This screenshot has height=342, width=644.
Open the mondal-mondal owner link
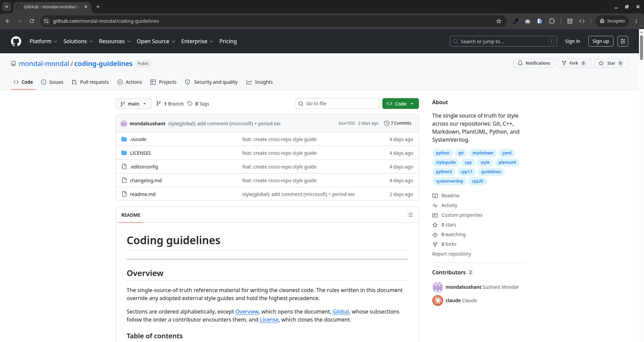tap(44, 64)
